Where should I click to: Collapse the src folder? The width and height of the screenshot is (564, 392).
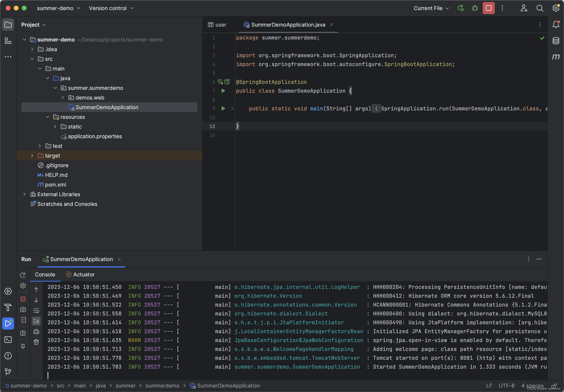[x=32, y=59]
